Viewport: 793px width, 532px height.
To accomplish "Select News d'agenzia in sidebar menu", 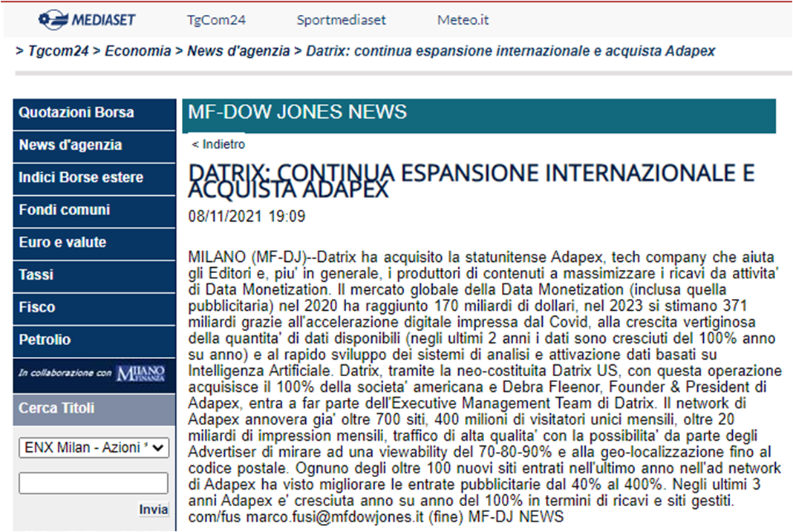I will [x=94, y=145].
